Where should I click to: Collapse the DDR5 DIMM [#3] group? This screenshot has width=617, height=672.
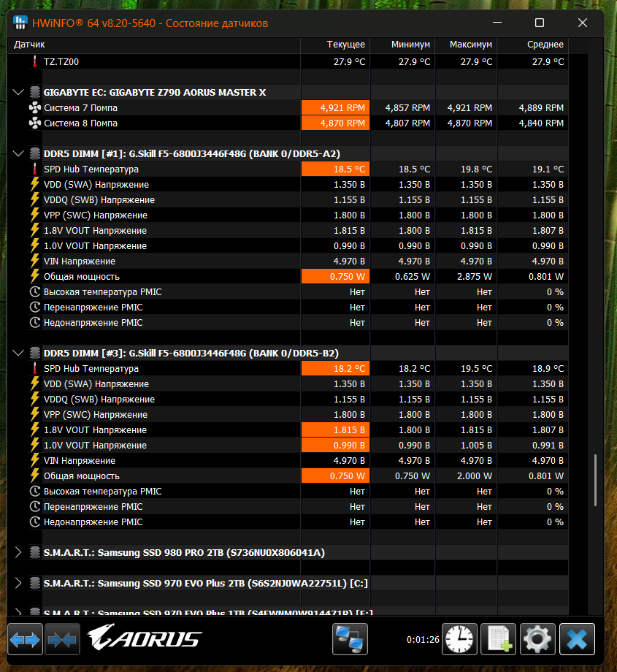coord(18,353)
